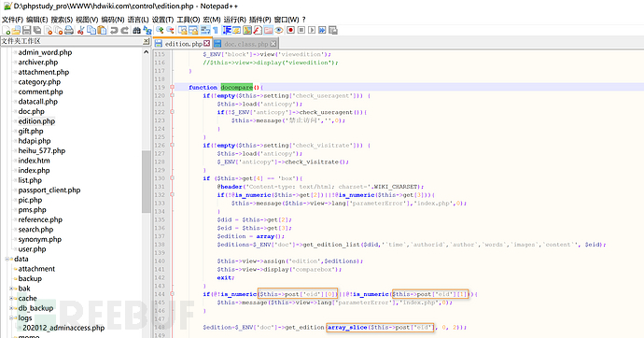Image resolution: width=644 pixels, height=338 pixels.
Task: Click the Open file folder icon
Action: coord(16,30)
